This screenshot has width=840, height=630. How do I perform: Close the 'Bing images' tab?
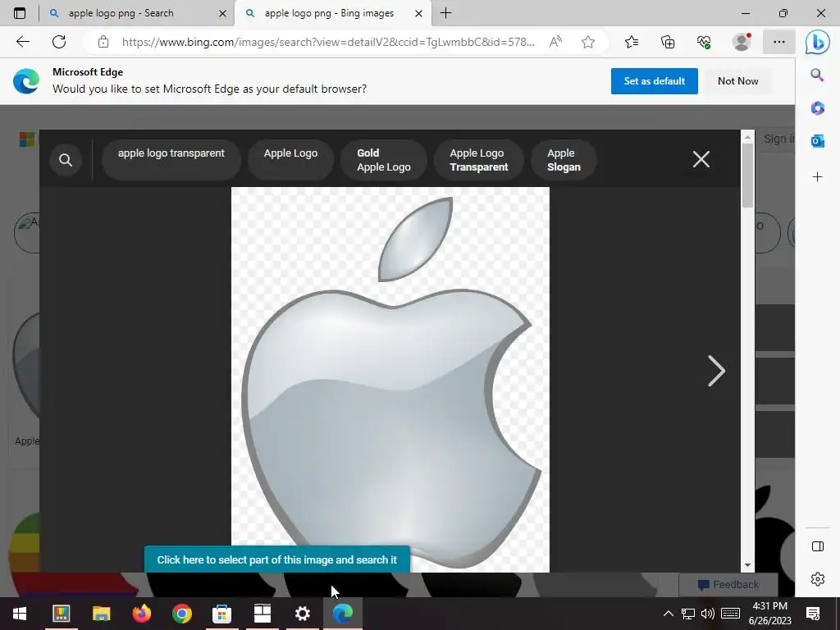coord(419,14)
